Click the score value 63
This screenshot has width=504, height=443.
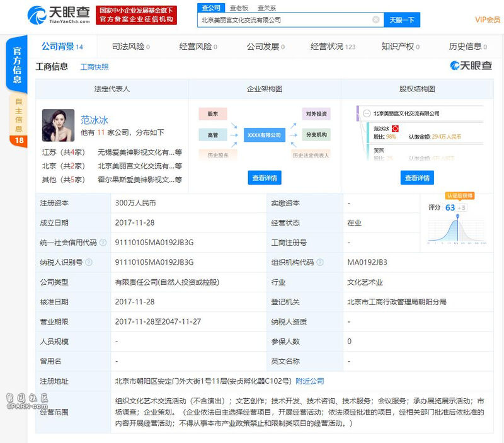tap(450, 207)
